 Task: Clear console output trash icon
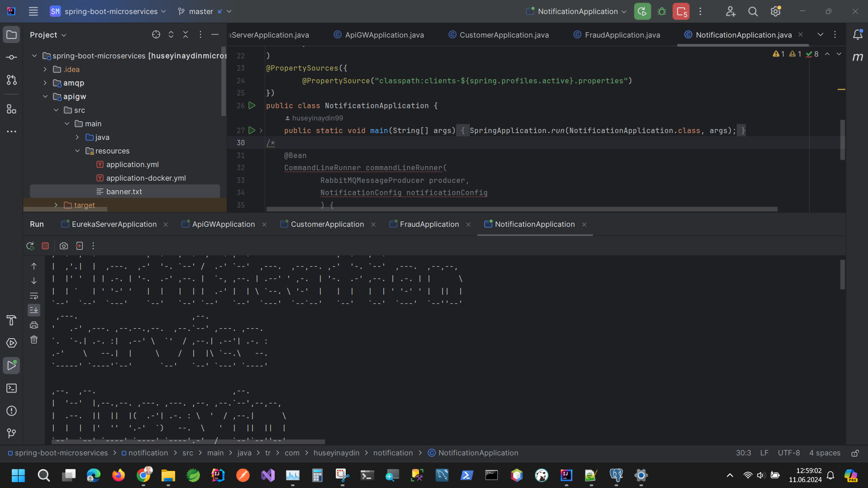click(34, 340)
